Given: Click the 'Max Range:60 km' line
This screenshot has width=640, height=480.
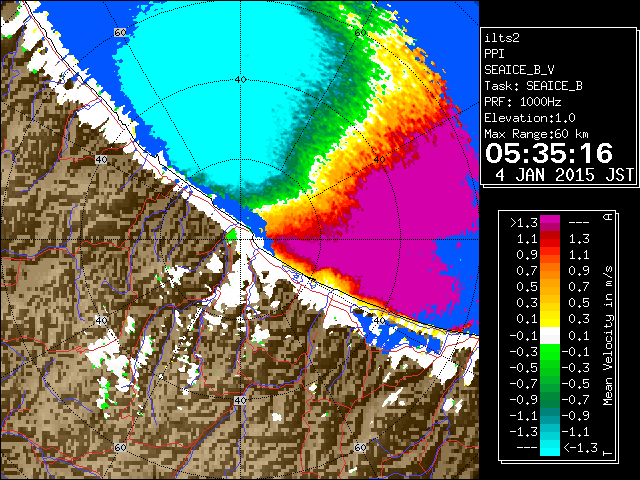Looking at the screenshot, I should pyautogui.click(x=536, y=134).
